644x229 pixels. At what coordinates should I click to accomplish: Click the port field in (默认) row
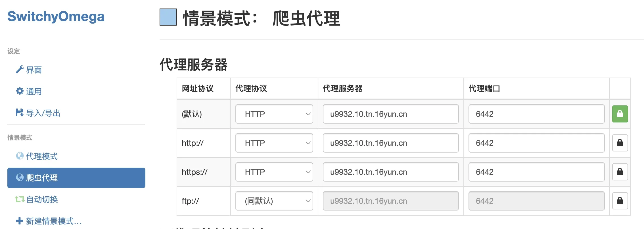click(x=537, y=114)
